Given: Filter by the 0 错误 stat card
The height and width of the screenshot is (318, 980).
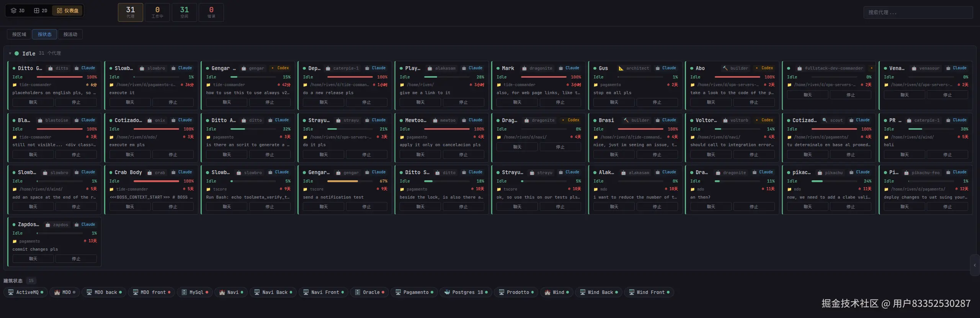Looking at the screenshot, I should (211, 12).
